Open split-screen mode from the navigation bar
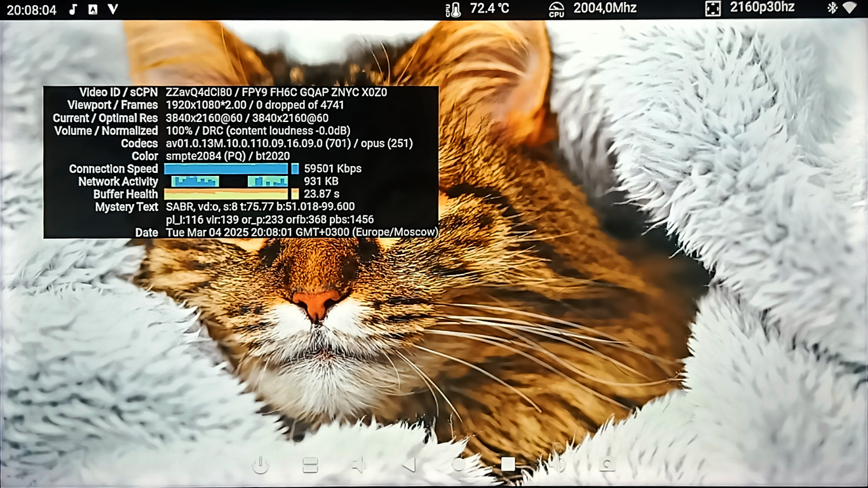 (x=310, y=465)
